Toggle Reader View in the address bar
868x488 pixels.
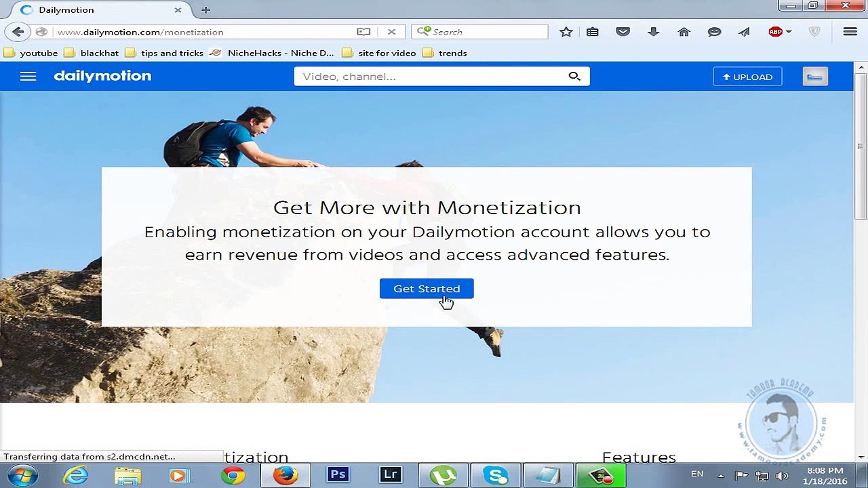click(x=363, y=32)
